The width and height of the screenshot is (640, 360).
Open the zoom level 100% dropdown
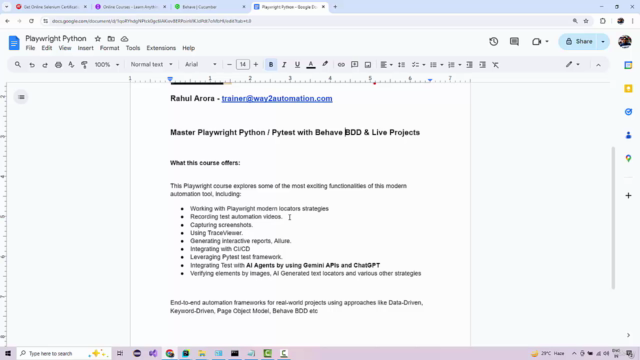coord(107,64)
